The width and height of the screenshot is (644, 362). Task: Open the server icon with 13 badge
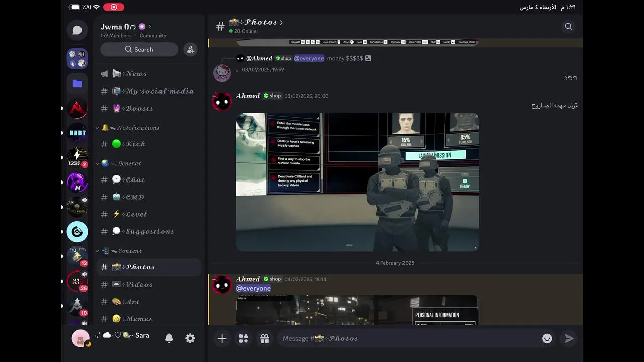77,256
